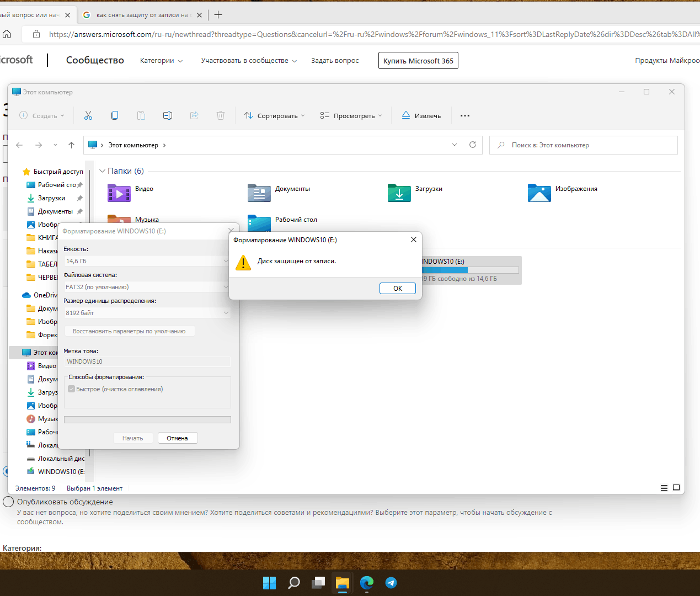Click the Paste icon in Explorer toolbar
Image resolution: width=700 pixels, height=596 pixels.
pos(141,115)
